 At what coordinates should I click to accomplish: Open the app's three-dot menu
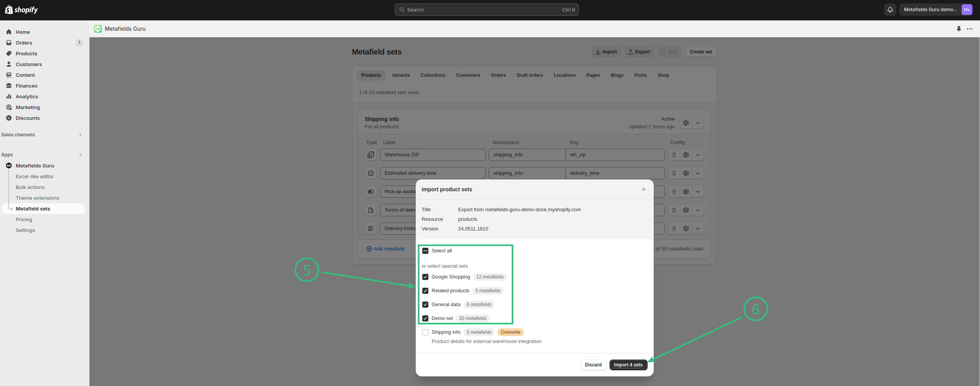pyautogui.click(x=970, y=29)
